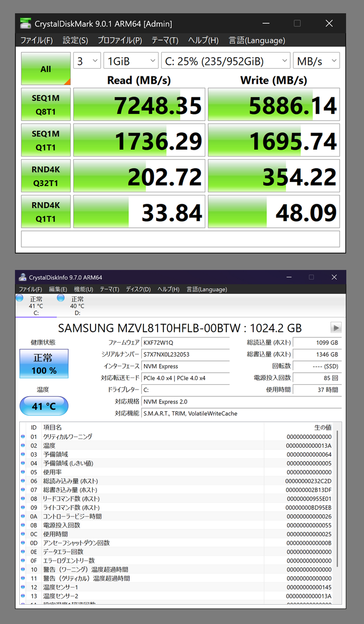
Task: Open 言語(Language) menu in CrystalDiskInfo
Action: click(x=206, y=289)
